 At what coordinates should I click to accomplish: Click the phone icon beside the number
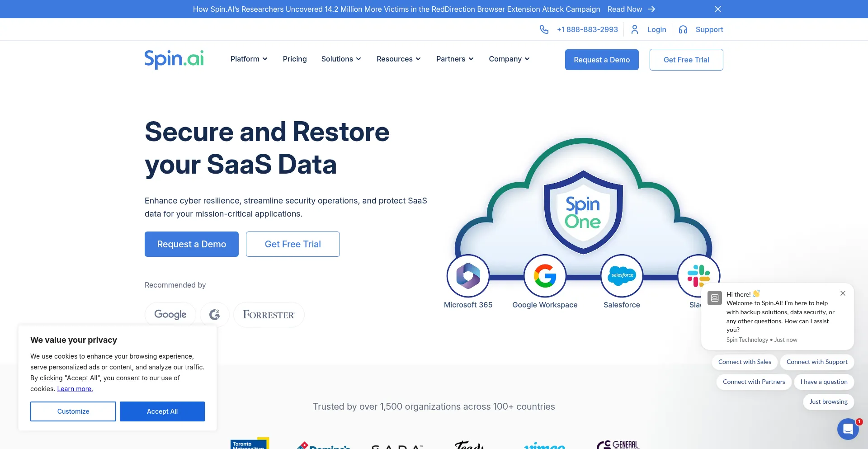tap(544, 29)
